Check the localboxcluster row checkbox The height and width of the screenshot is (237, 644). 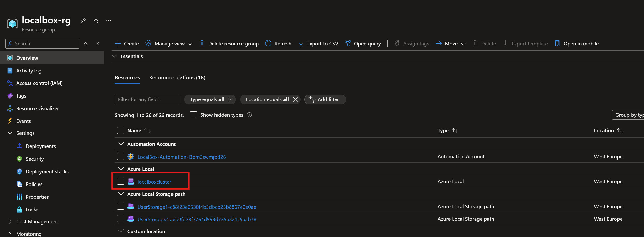pos(121,181)
